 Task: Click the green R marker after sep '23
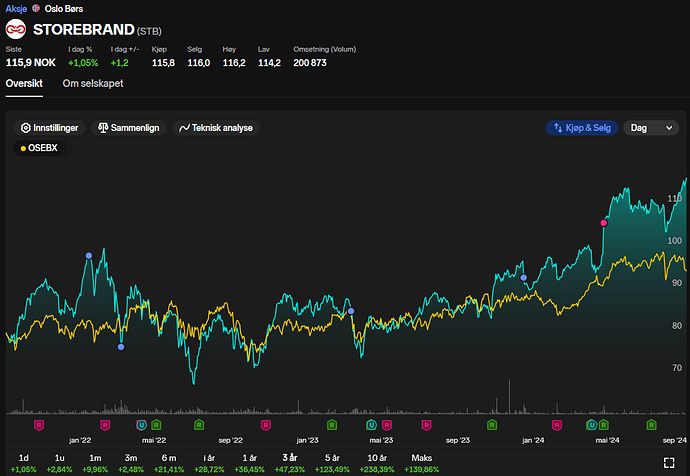tap(492, 425)
